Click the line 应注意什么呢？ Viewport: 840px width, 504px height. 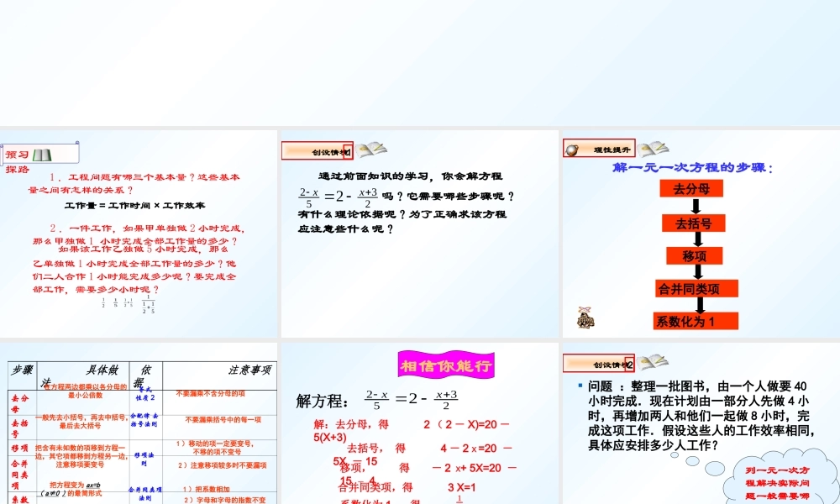click(346, 229)
